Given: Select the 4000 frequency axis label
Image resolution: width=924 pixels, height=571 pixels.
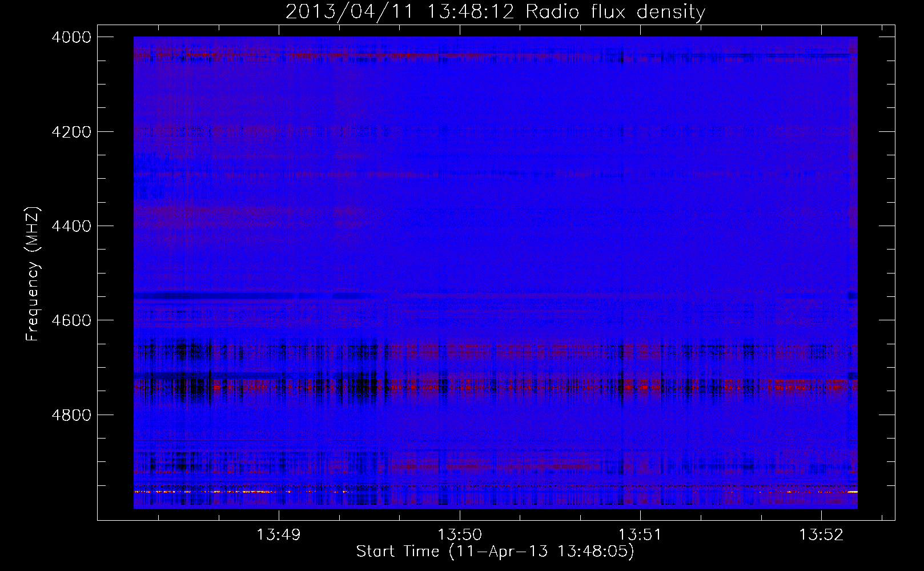Looking at the screenshot, I should coord(71,37).
